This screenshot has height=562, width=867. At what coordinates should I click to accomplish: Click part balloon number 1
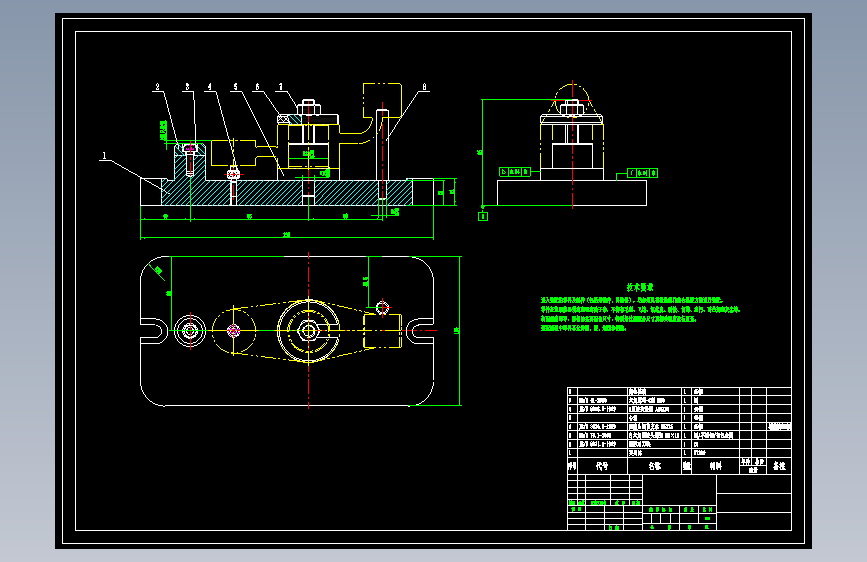coord(105,156)
